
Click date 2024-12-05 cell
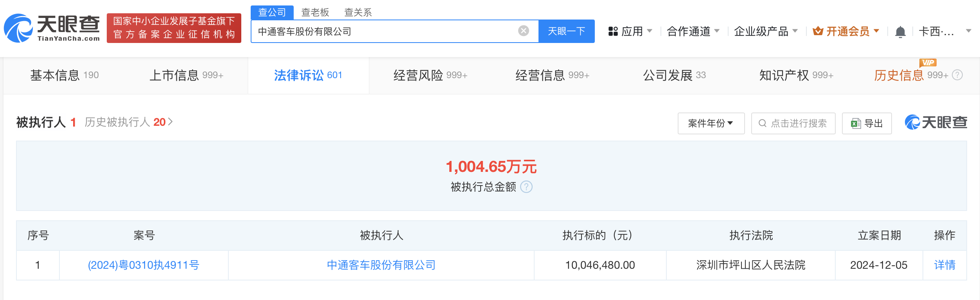point(879,265)
